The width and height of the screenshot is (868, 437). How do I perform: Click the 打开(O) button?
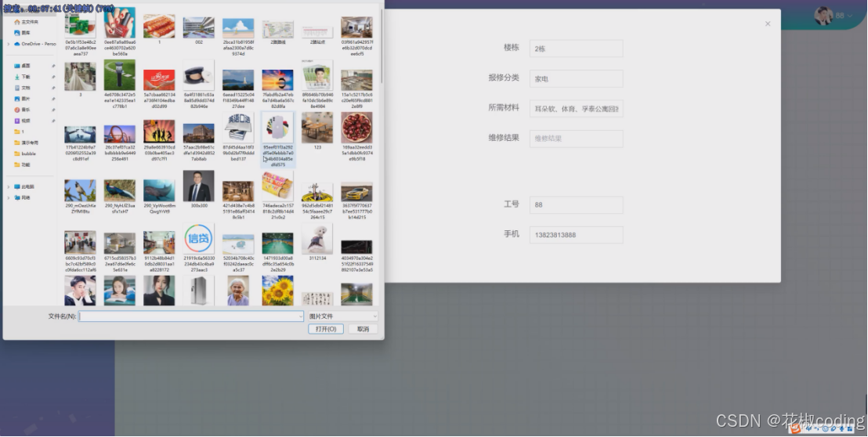(x=326, y=329)
